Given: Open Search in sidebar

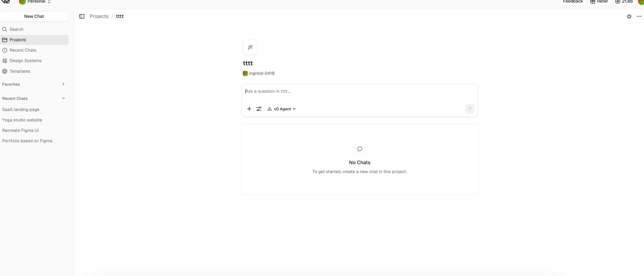Looking at the screenshot, I should [x=16, y=29].
